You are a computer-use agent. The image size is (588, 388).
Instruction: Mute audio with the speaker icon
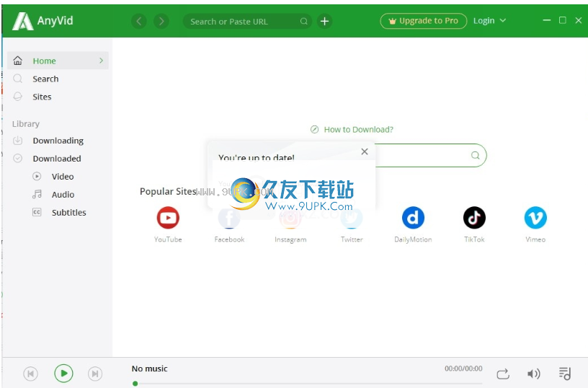(534, 374)
